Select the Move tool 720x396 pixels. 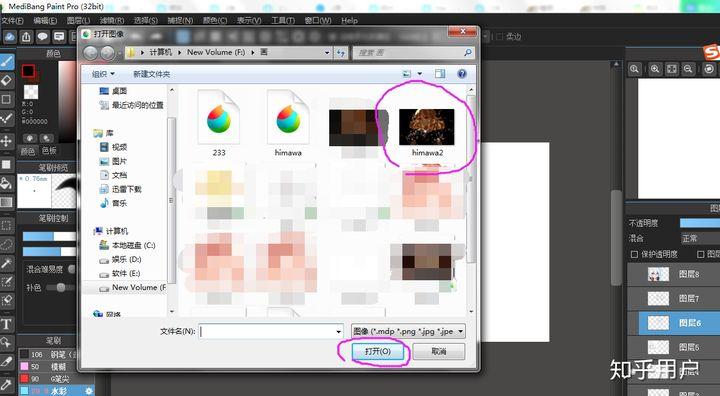[6, 141]
